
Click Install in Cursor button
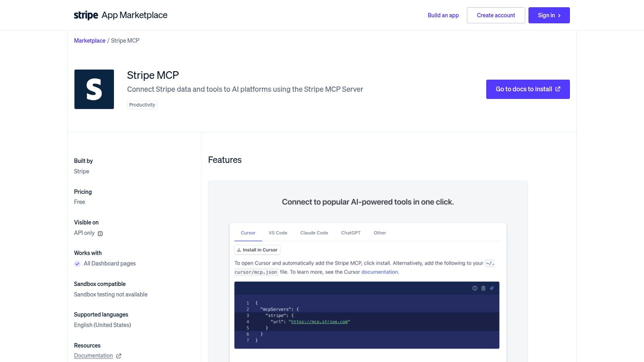coord(257,250)
